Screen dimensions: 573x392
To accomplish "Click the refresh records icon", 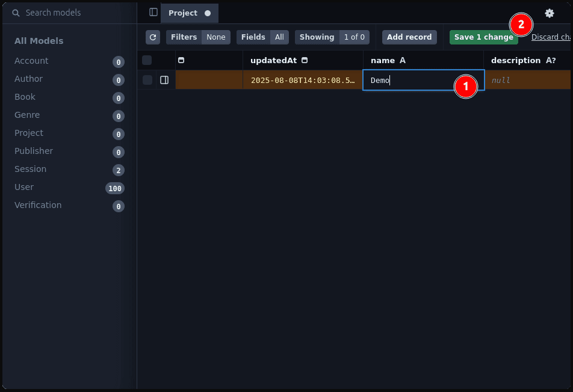I will pyautogui.click(x=153, y=37).
